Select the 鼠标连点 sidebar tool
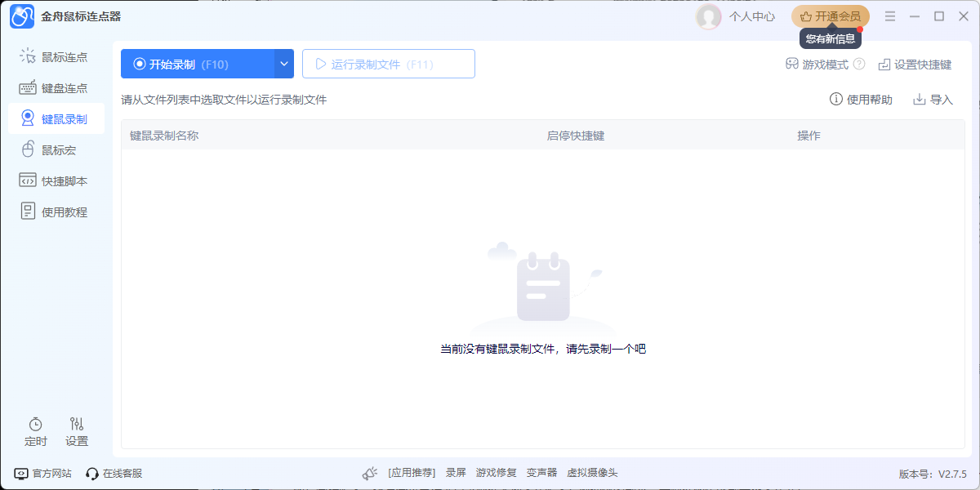The width and height of the screenshot is (980, 490). point(57,56)
